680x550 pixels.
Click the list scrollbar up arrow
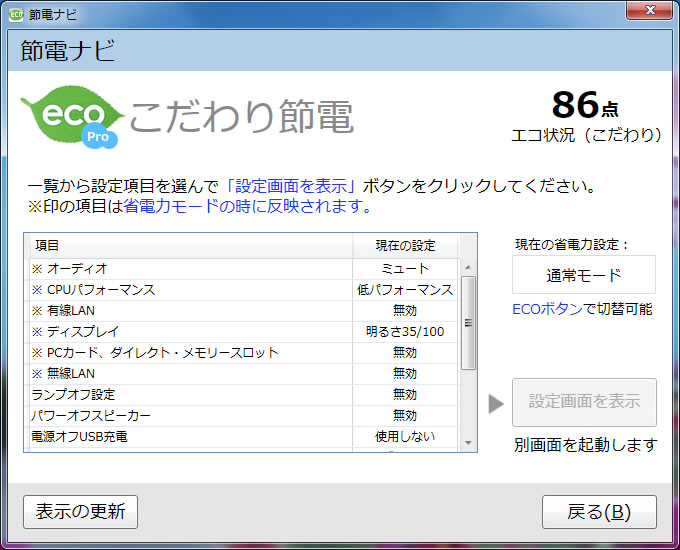point(467,267)
